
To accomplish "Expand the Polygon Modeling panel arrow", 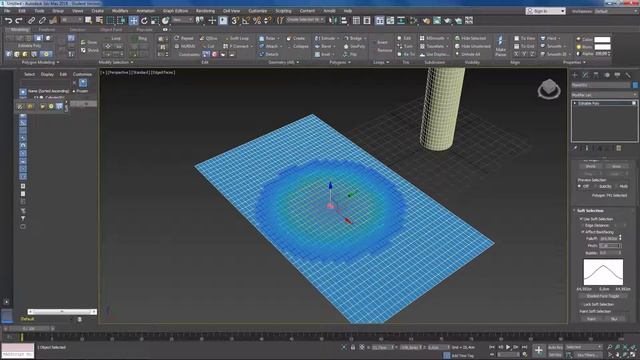I will (58, 62).
